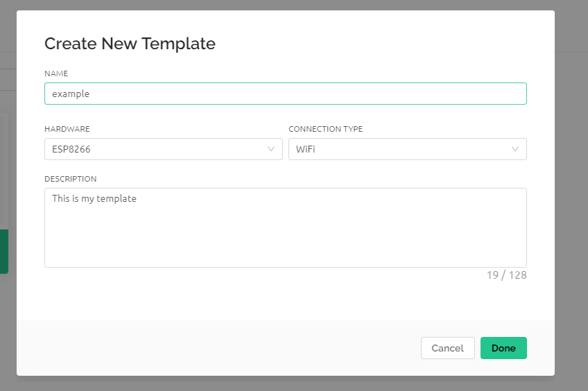Image resolution: width=588 pixels, height=391 pixels.
Task: Click the NAME field label
Action: (56, 73)
